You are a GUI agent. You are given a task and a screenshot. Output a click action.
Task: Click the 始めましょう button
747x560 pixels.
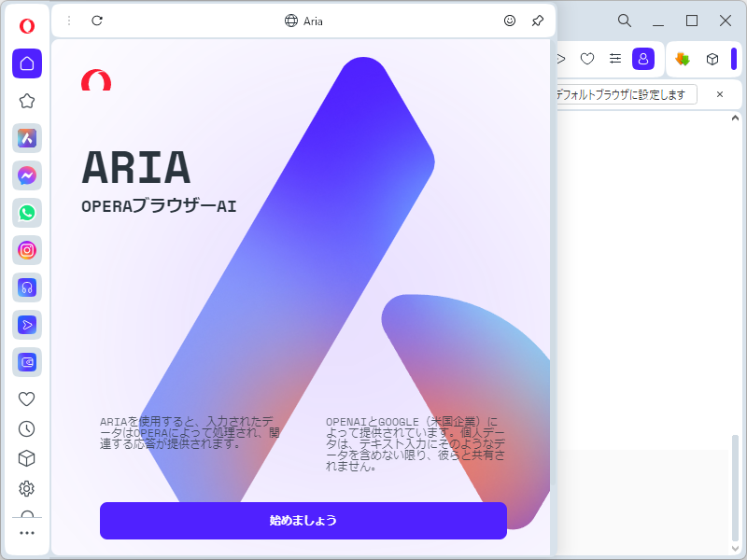coord(303,521)
